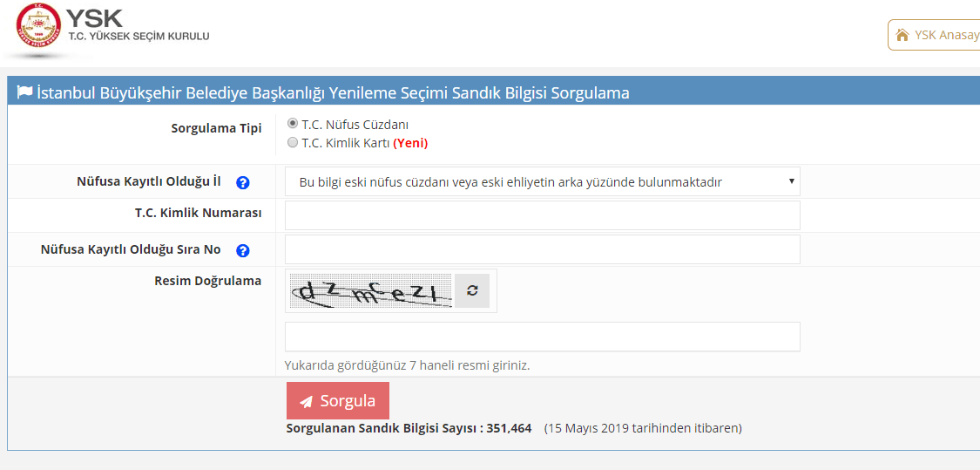
Task: Focus the T.C. Kimlik Numarası input field
Action: point(542,215)
